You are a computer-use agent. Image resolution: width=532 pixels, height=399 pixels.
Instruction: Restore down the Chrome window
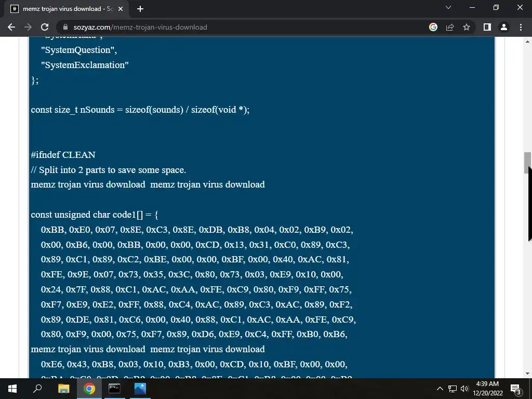click(x=496, y=7)
